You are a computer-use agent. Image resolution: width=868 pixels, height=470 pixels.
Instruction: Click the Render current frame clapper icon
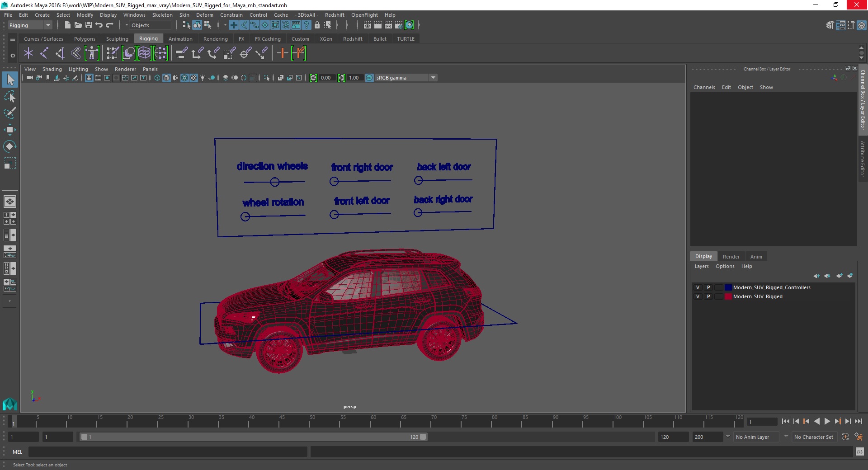pos(378,25)
